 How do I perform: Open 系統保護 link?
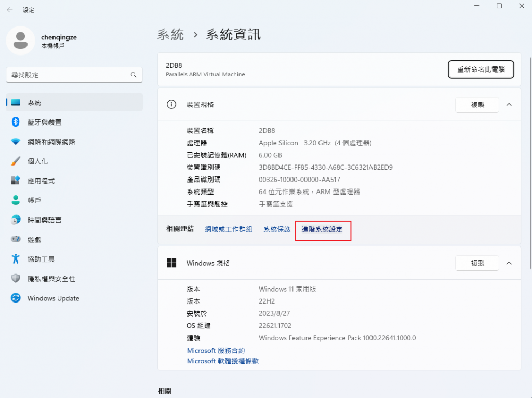click(277, 229)
